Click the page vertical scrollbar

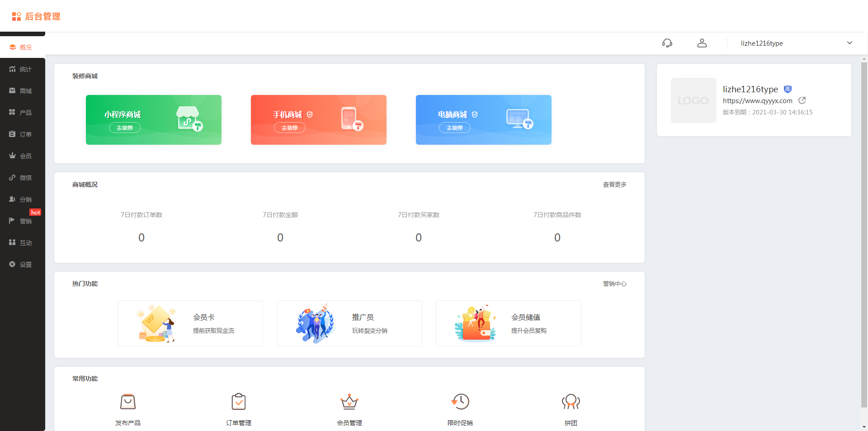coord(864,235)
